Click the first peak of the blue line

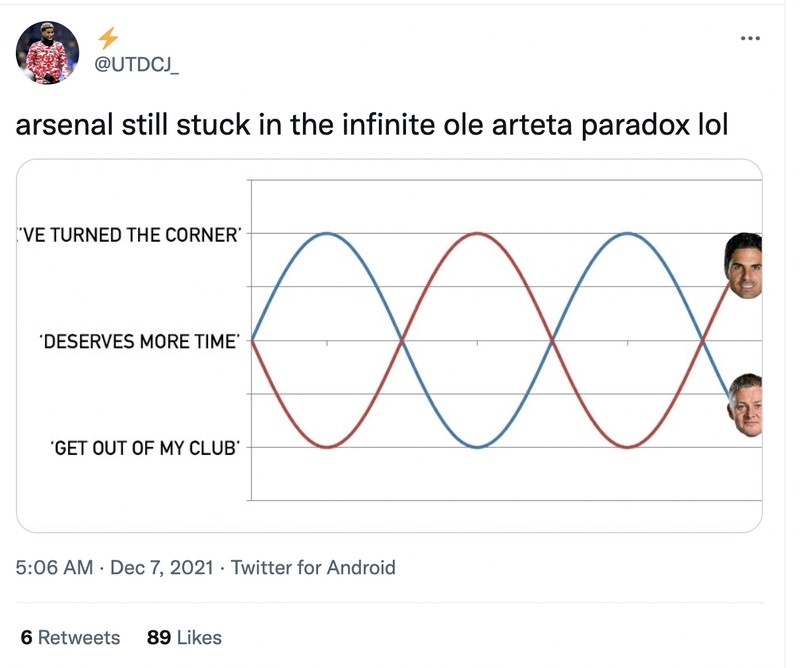point(327,233)
